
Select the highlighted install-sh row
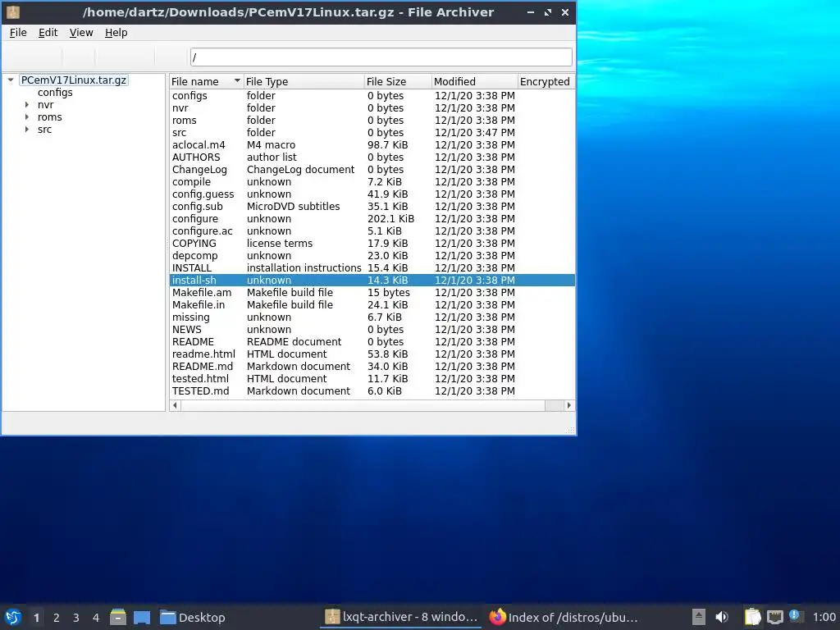pos(372,281)
